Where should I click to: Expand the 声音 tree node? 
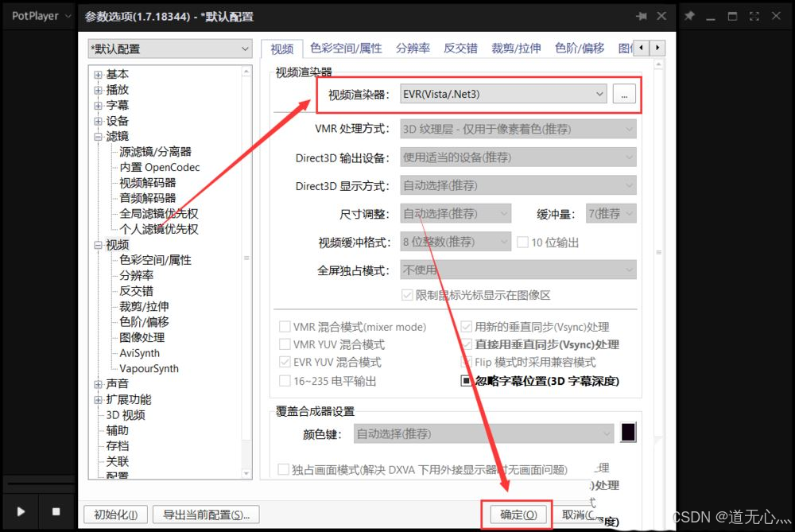[98, 384]
